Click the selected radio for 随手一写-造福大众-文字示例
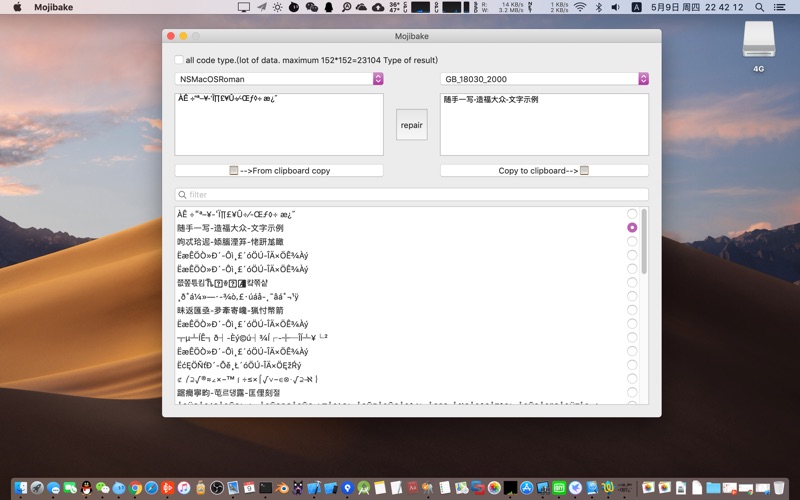The width and height of the screenshot is (800, 500). pyautogui.click(x=632, y=228)
